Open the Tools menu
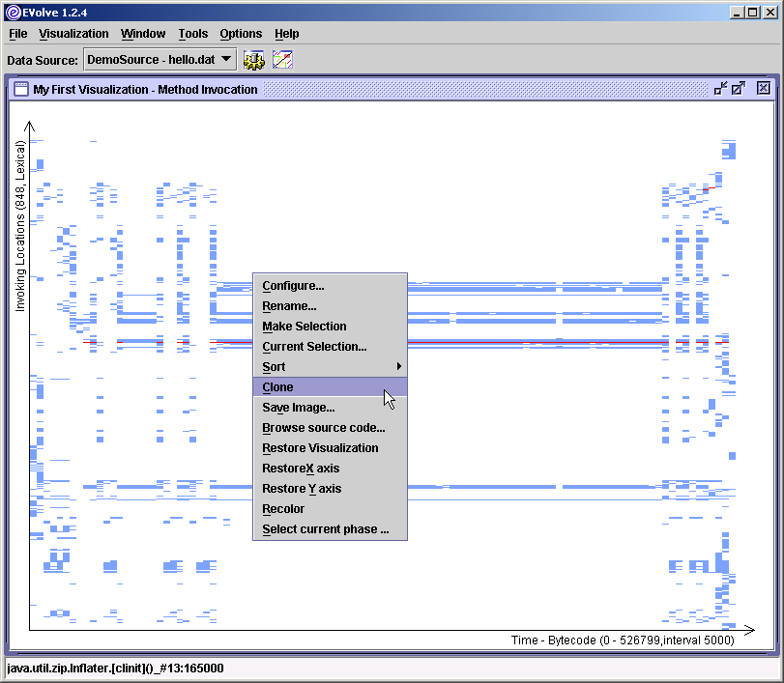Image resolution: width=784 pixels, height=683 pixels. click(193, 34)
